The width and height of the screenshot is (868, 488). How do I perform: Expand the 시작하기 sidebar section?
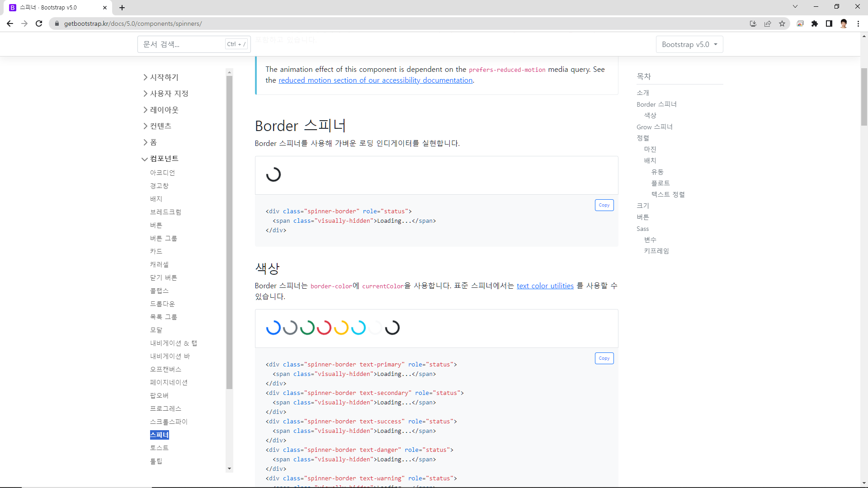tap(164, 77)
